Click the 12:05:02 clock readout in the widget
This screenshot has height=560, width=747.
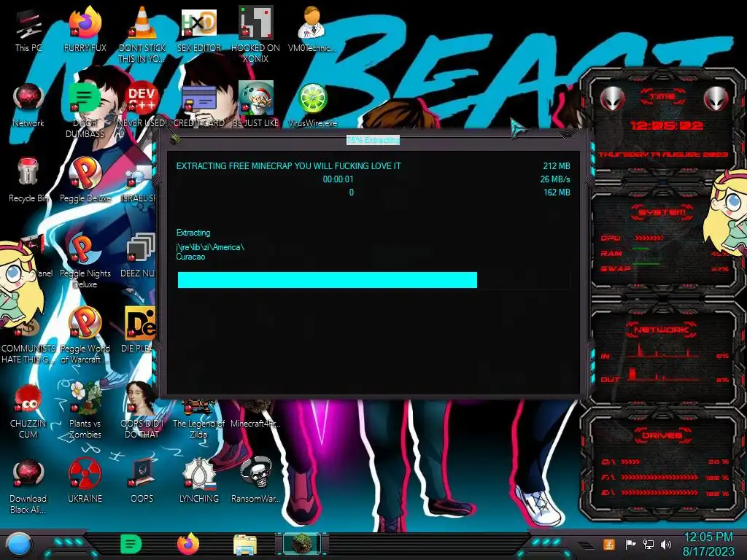point(666,125)
